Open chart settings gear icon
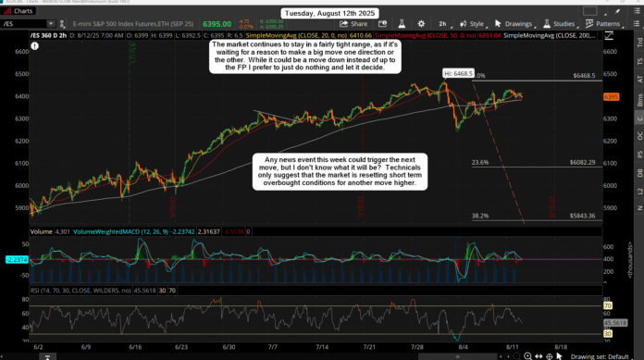 pyautogui.click(x=421, y=24)
